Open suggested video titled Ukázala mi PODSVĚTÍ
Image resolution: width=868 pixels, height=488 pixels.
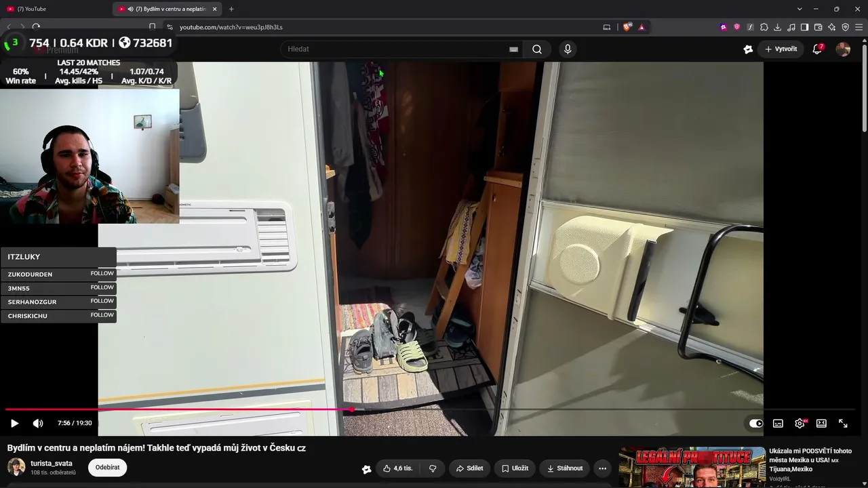coord(810,460)
